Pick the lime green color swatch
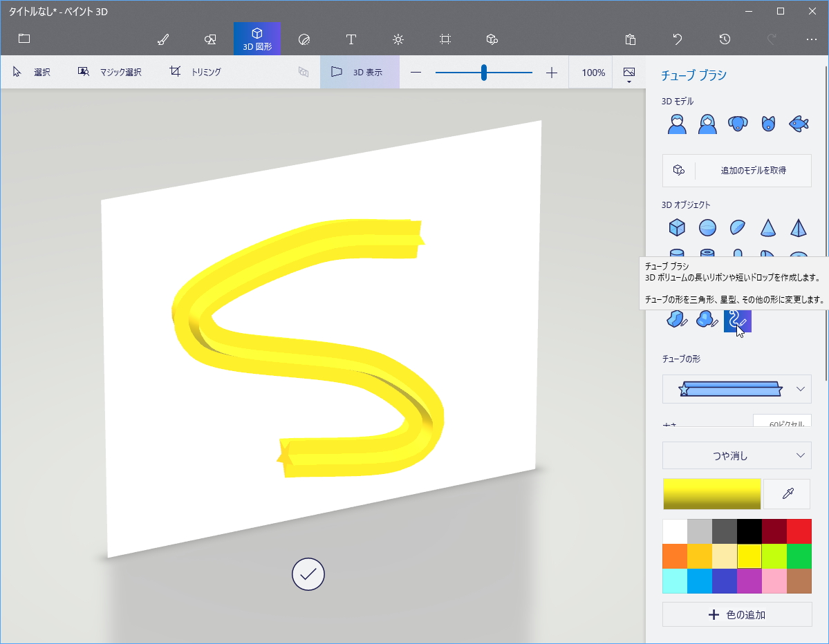 pyautogui.click(x=774, y=556)
